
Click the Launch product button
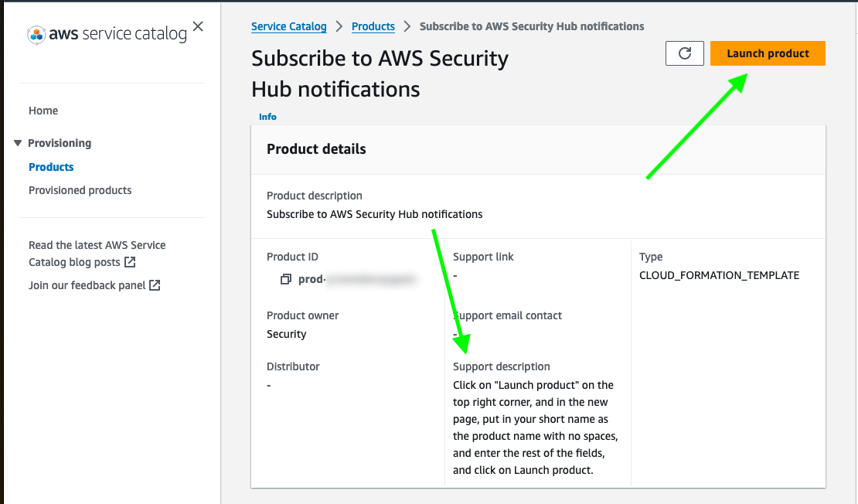[767, 53]
